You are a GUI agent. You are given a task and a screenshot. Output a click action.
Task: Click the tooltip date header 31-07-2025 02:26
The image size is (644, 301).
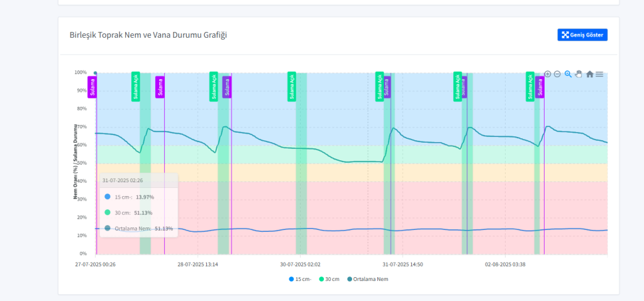pyautogui.click(x=123, y=180)
